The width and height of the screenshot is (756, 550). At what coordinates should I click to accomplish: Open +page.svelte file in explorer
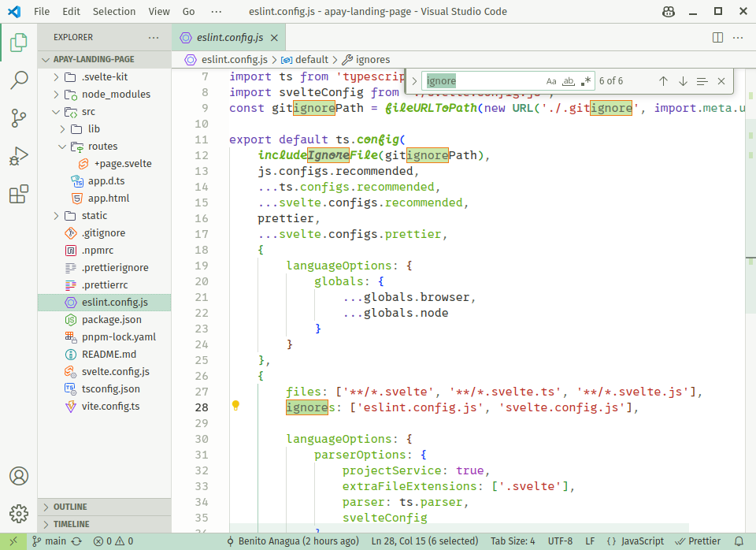pos(104,164)
